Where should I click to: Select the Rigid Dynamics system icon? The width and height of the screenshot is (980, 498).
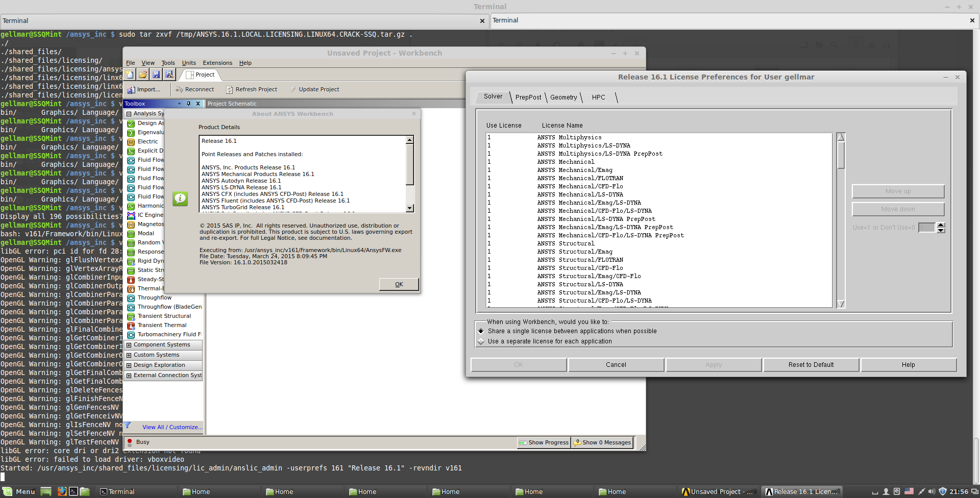coord(131,261)
